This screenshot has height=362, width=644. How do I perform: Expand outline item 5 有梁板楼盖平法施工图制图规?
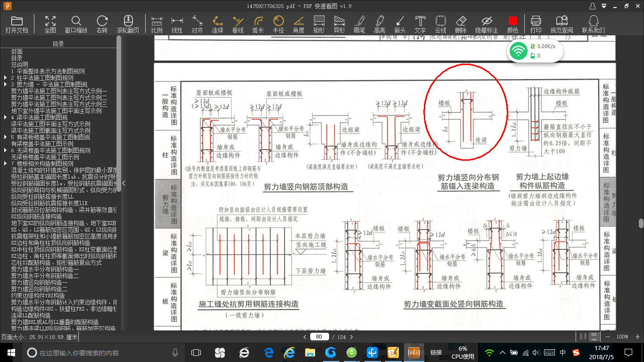click(6, 138)
